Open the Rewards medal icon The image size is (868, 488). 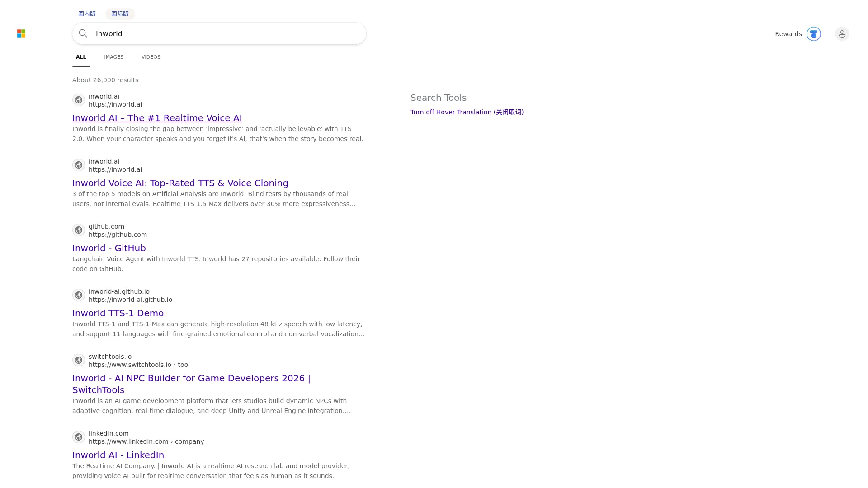tap(814, 34)
